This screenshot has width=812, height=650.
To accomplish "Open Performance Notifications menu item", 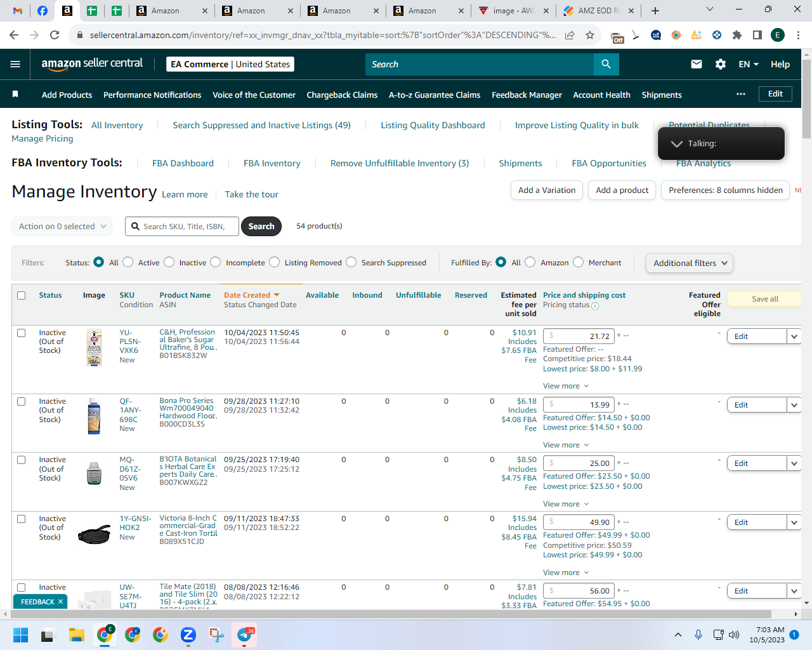I will (x=152, y=95).
